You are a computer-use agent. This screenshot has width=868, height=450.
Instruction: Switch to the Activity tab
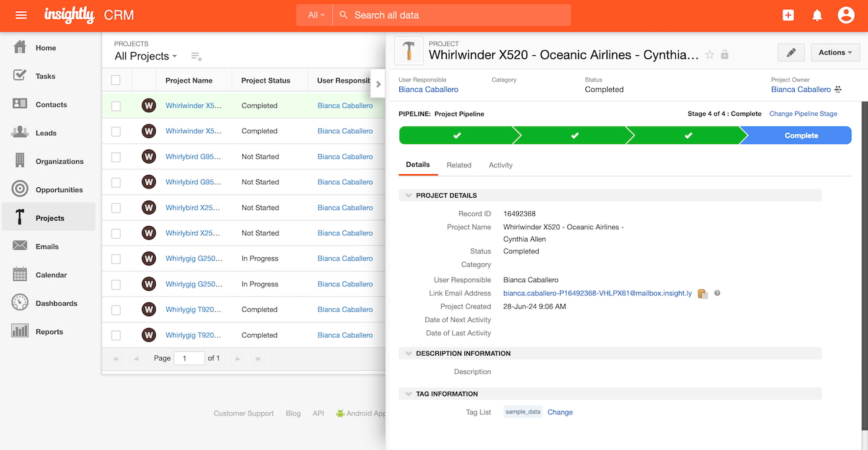pos(500,165)
